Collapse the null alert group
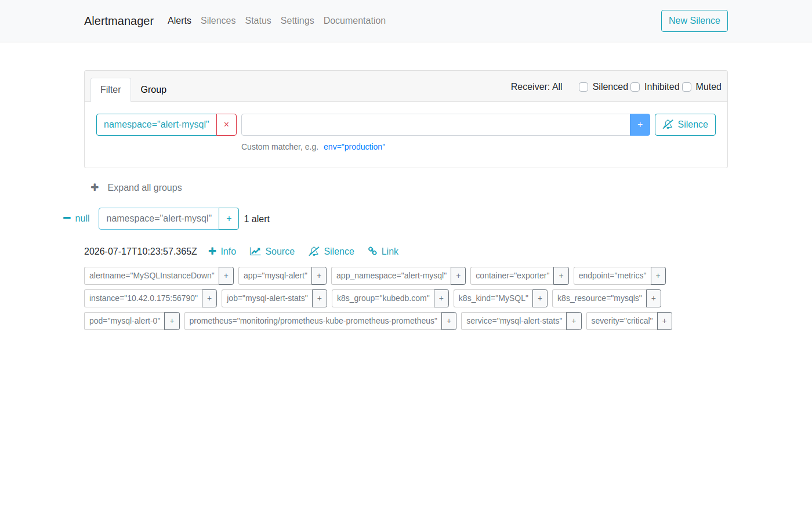This screenshot has width=812, height=522. 67,218
